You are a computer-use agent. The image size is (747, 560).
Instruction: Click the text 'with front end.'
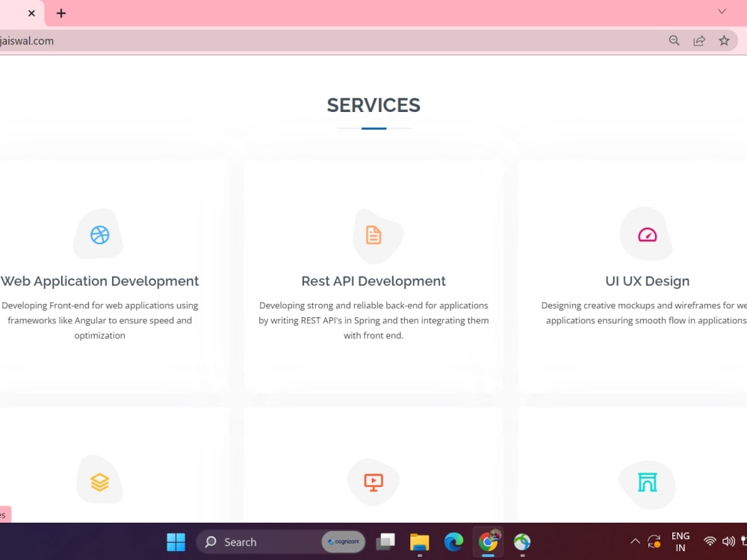(373, 335)
